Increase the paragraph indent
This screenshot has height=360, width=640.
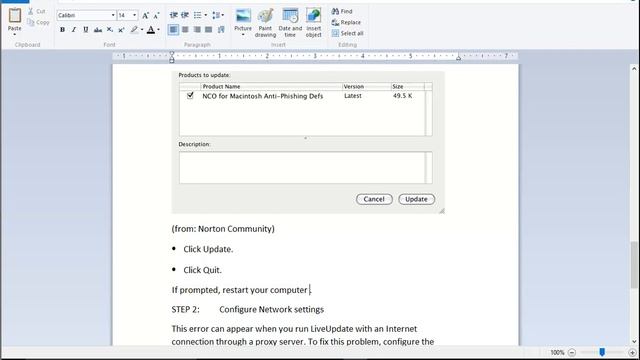tap(185, 15)
